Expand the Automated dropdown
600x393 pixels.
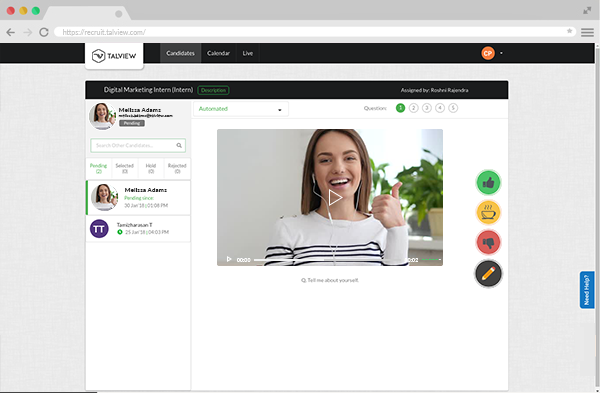click(x=241, y=109)
